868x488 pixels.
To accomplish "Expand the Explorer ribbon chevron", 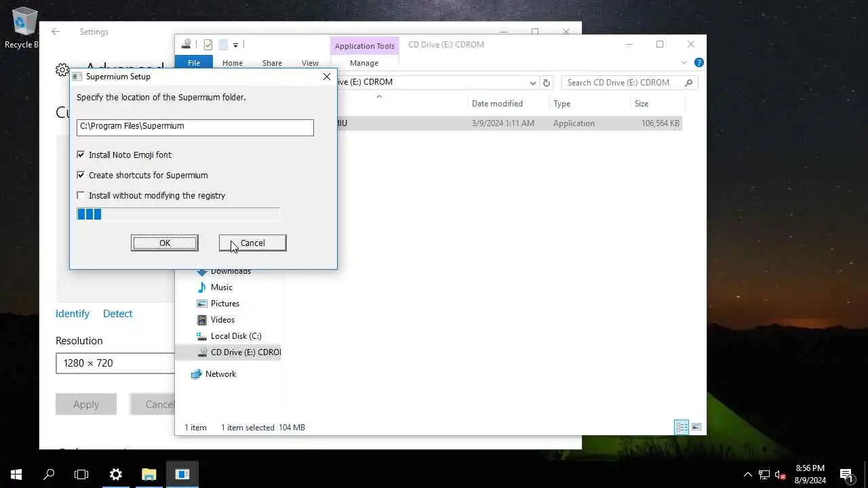I will point(684,62).
